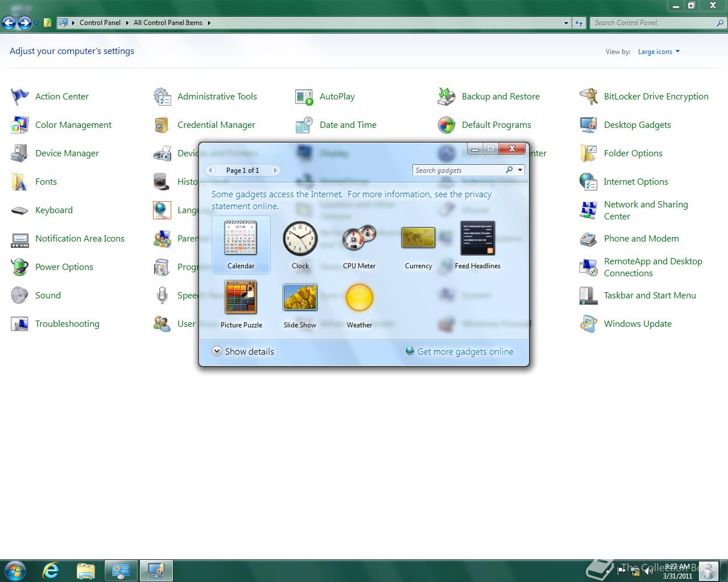
Task: Open gadget search options dropdown arrow
Action: point(520,170)
